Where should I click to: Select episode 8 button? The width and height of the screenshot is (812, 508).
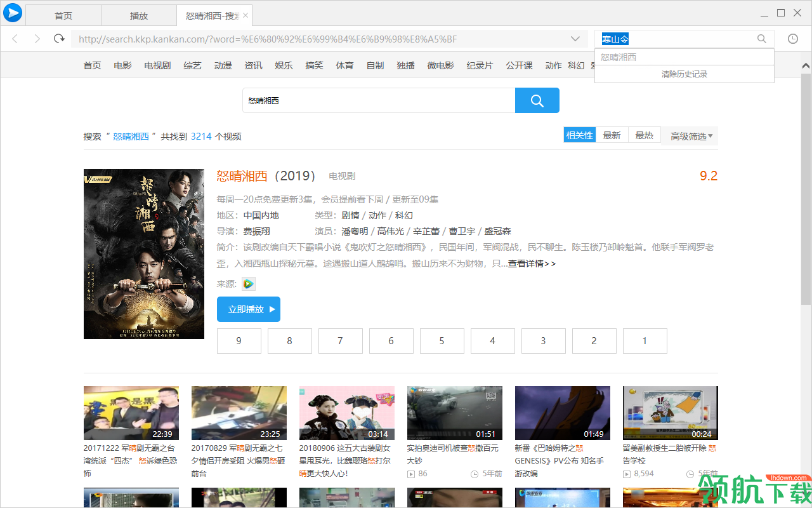tap(290, 341)
